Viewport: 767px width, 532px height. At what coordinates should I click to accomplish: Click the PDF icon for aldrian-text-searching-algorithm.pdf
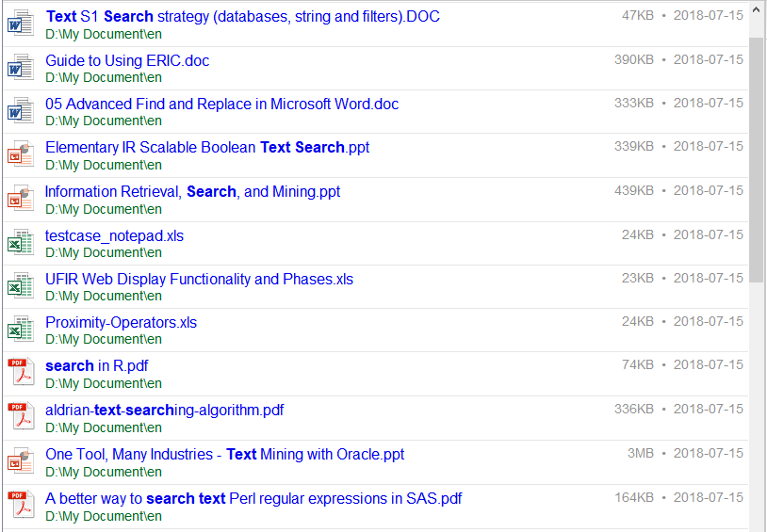[x=20, y=417]
